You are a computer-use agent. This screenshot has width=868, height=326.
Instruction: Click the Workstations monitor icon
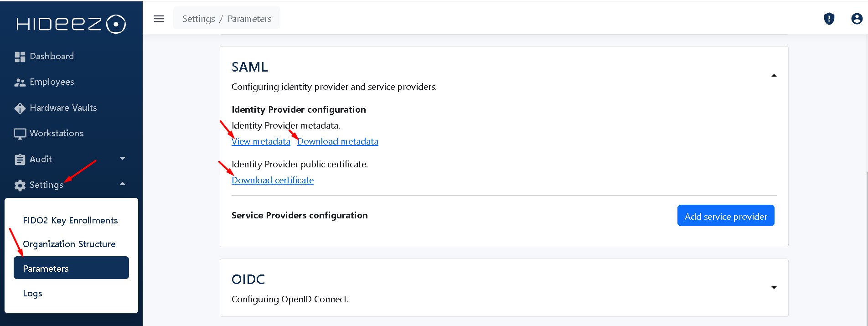point(20,134)
